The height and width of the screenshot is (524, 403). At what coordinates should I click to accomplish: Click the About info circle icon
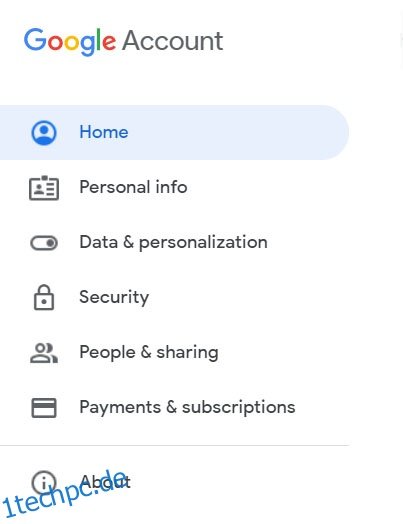[44, 482]
